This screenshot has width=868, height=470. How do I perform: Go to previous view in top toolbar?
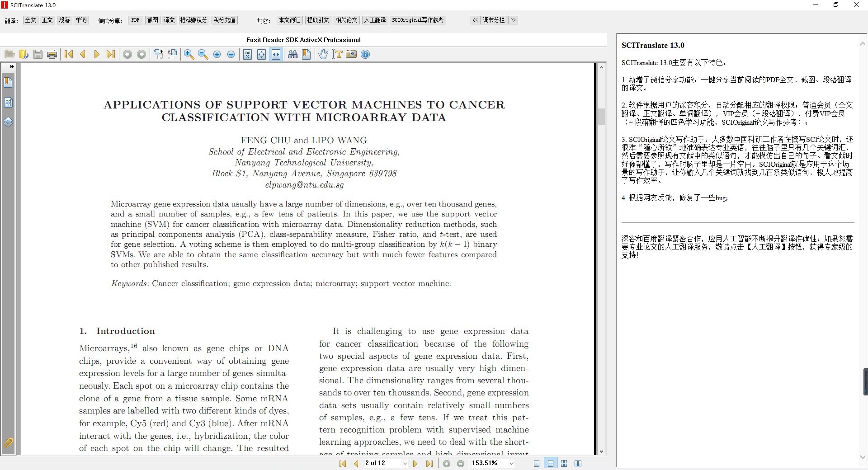pyautogui.click(x=127, y=54)
